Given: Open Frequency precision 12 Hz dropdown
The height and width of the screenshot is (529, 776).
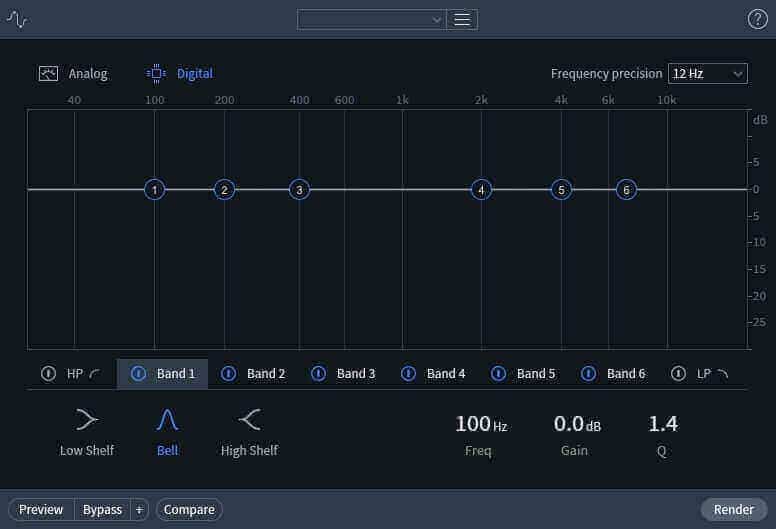Looking at the screenshot, I should point(708,74).
